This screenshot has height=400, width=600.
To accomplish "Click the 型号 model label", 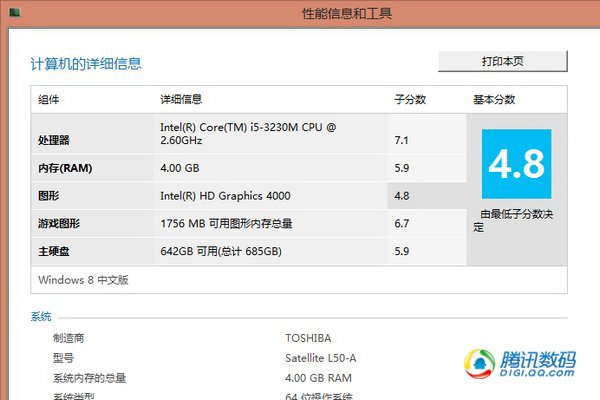I will pos(63,358).
